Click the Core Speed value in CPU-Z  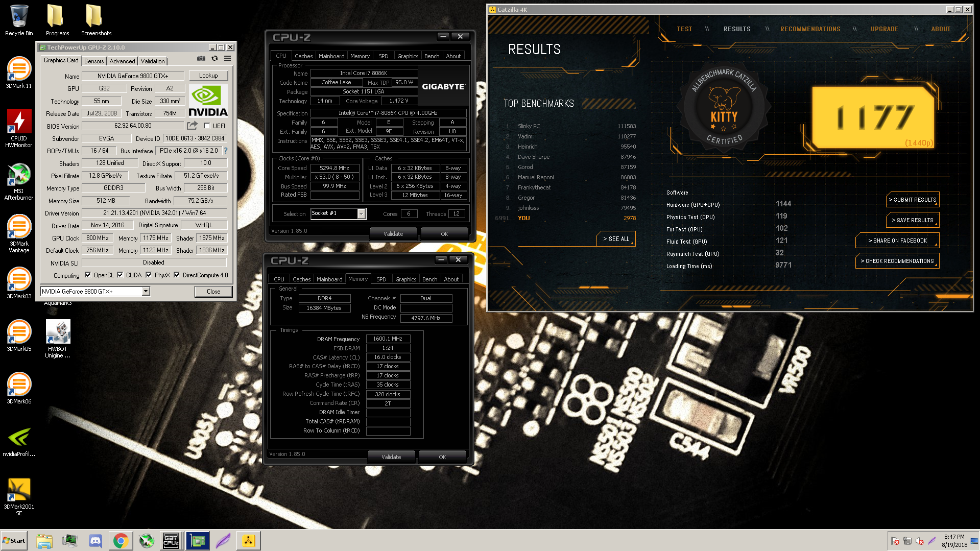click(334, 168)
